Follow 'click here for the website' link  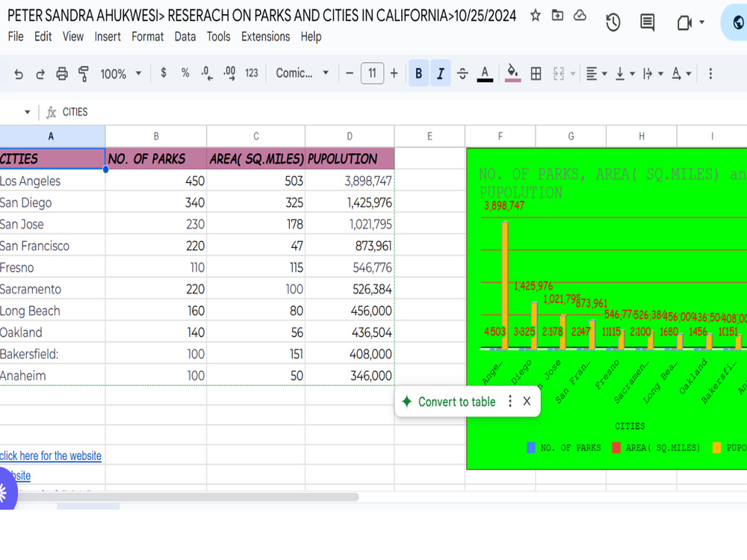(51, 455)
